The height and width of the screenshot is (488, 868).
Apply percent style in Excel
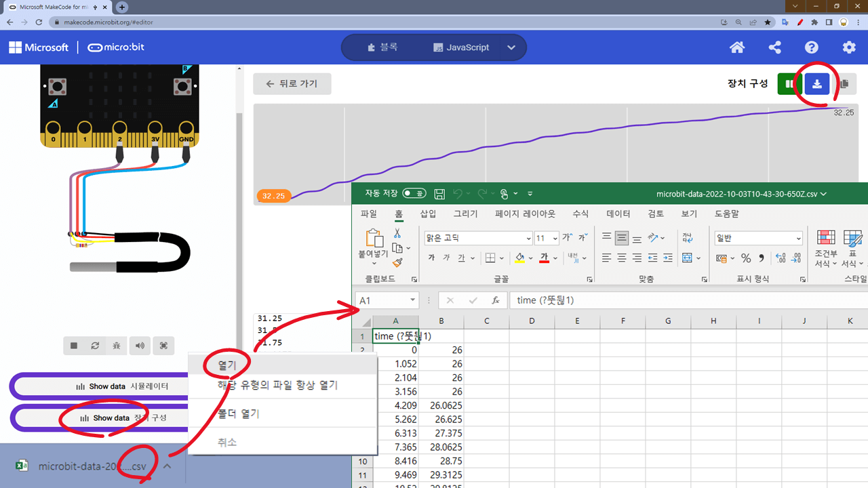(x=746, y=258)
